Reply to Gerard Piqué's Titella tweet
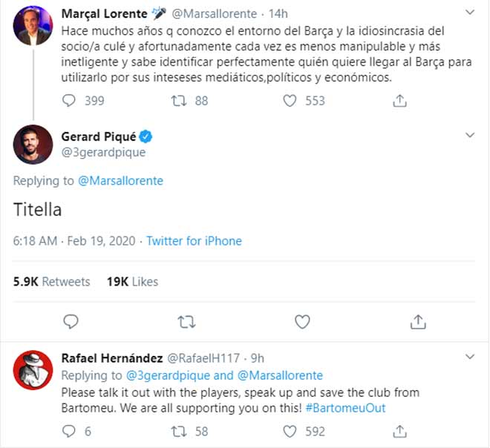 (71, 321)
